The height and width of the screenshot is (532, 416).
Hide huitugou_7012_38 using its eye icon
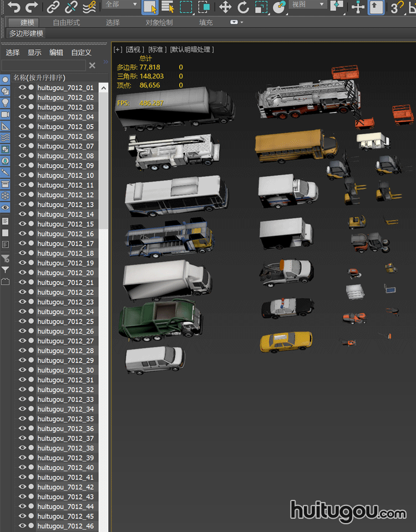point(23,448)
